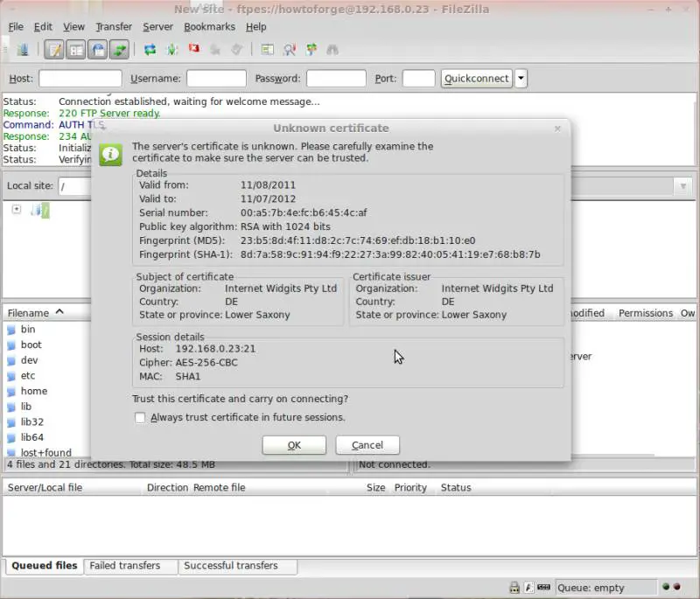Toggle remote directory tree view icon

tap(98, 50)
